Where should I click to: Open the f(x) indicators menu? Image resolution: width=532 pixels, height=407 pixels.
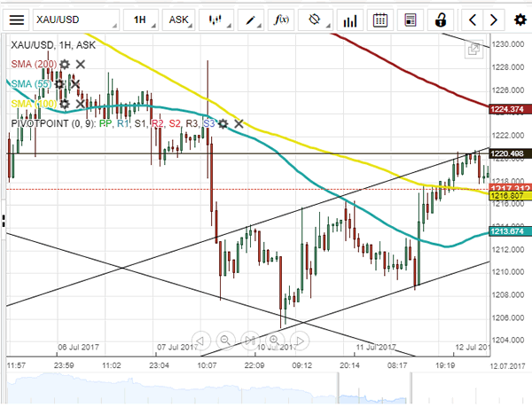coord(281,20)
